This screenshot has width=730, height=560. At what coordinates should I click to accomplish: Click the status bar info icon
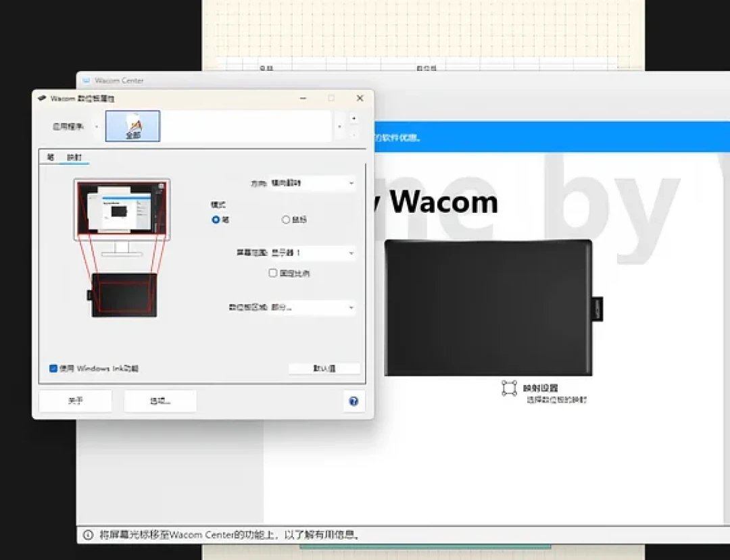(88, 535)
